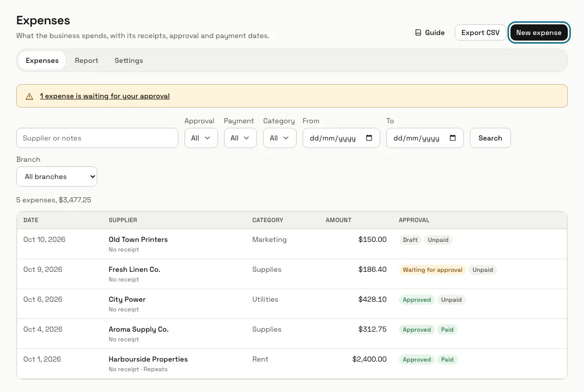Open the City Power expense
The height and width of the screenshot is (392, 584).
[x=127, y=299]
